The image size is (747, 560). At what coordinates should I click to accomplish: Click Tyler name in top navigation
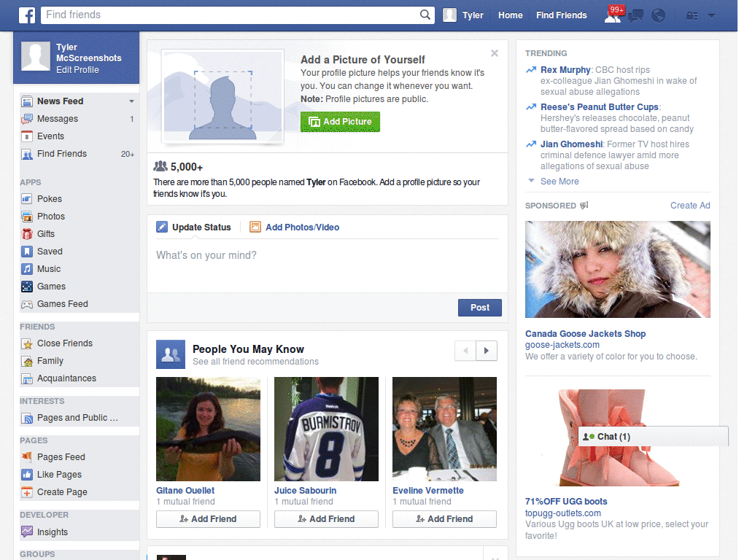(473, 15)
